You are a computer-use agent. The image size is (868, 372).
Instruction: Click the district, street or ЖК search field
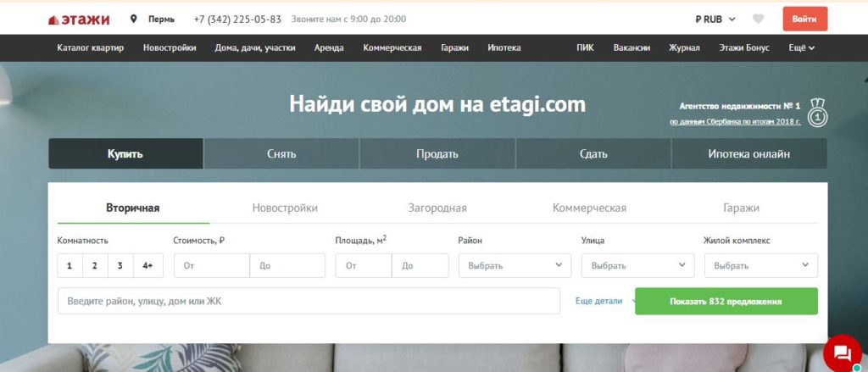click(309, 301)
